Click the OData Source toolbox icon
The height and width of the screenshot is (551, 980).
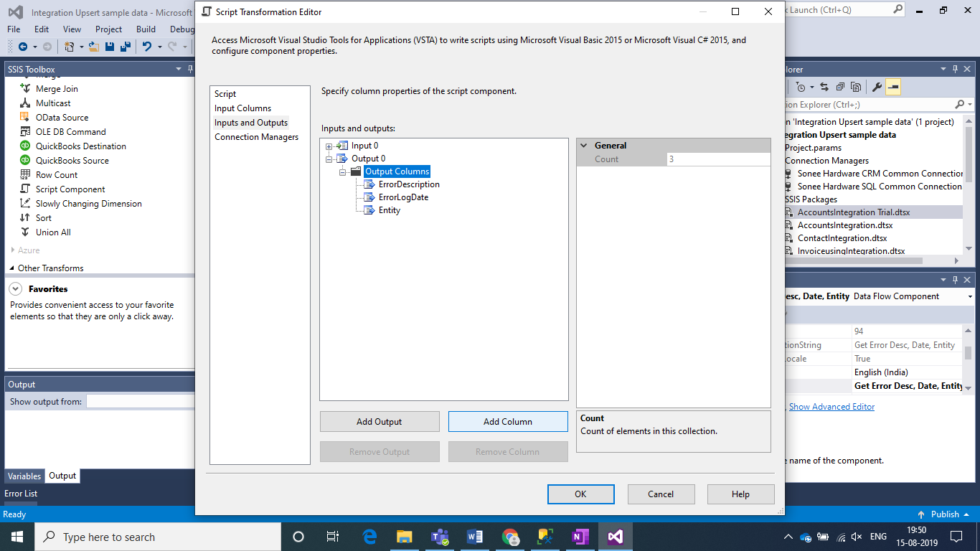pyautogui.click(x=25, y=118)
